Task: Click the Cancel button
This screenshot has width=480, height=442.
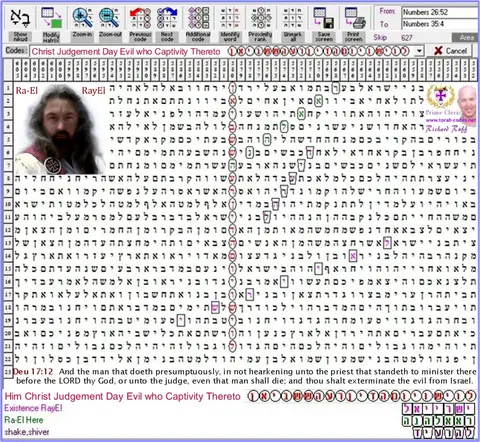Action: point(450,51)
